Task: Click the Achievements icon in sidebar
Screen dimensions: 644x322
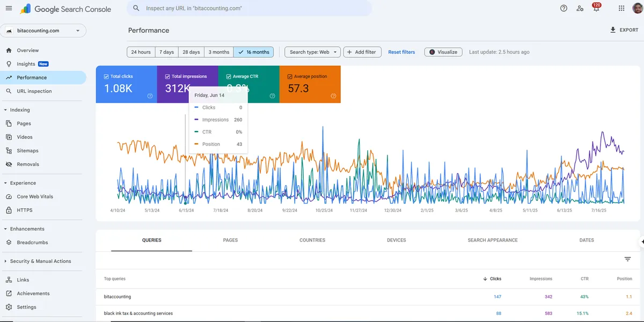Action: (x=9, y=294)
